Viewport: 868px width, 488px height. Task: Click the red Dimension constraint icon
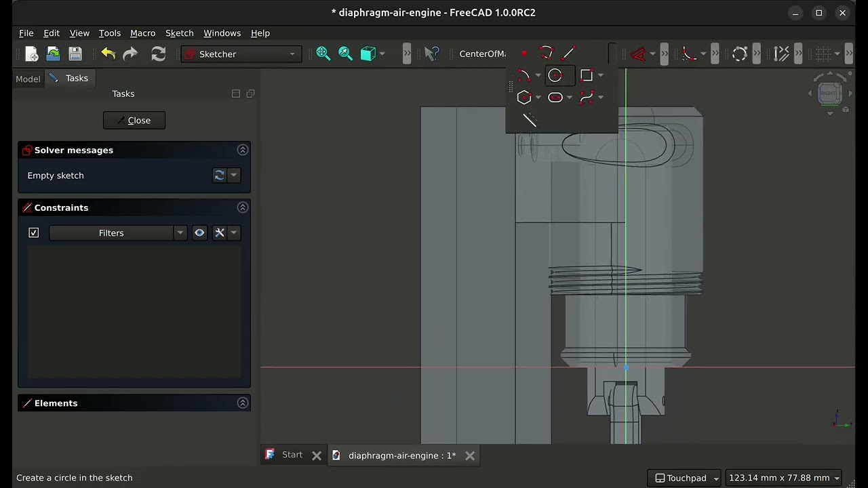pos(638,54)
